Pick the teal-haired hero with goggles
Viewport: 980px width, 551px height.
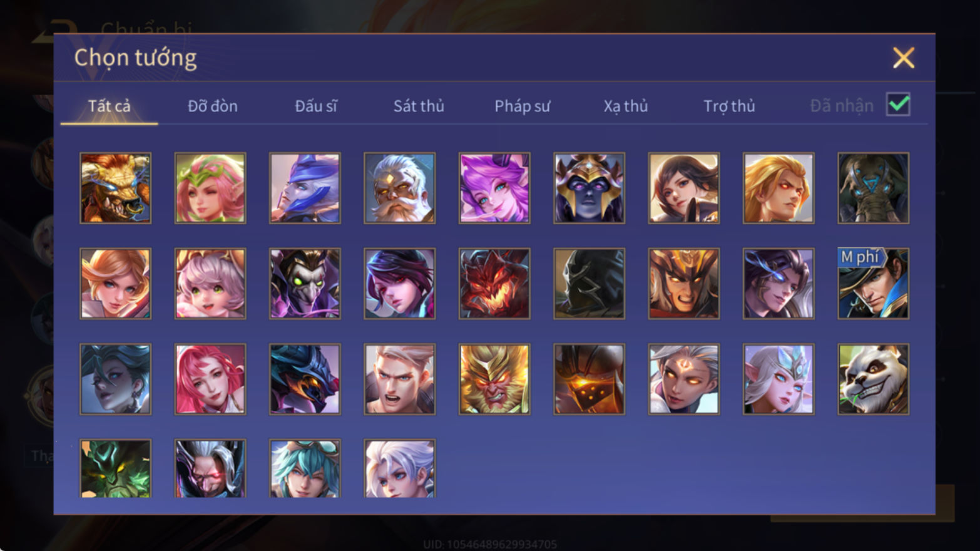coord(305,468)
